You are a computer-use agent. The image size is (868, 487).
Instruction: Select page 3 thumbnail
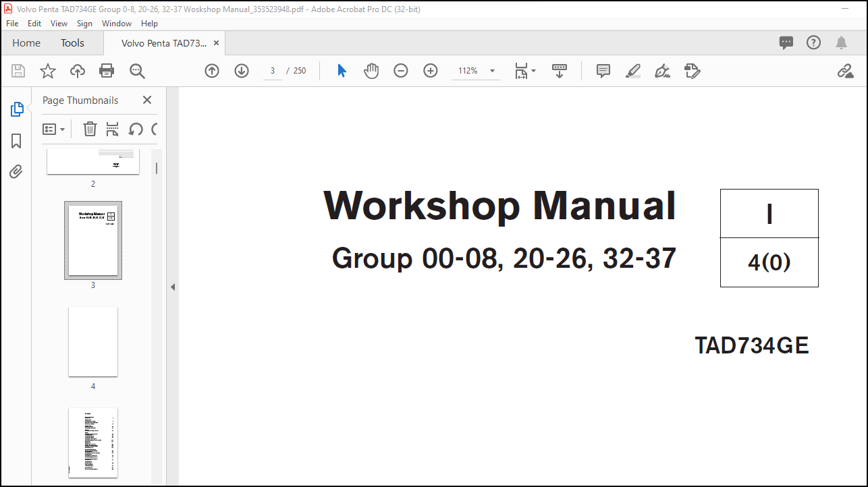(x=93, y=240)
